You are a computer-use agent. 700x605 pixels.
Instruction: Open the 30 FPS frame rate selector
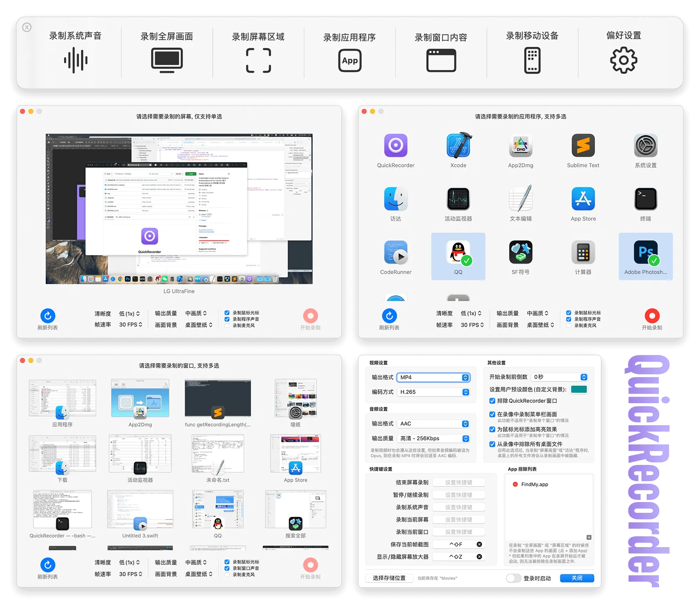tap(130, 325)
